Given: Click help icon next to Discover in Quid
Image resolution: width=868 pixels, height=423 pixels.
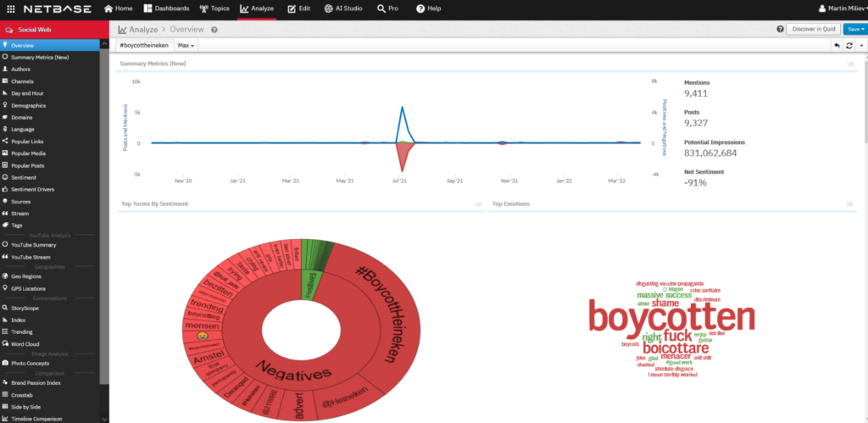Looking at the screenshot, I should pyautogui.click(x=780, y=30).
